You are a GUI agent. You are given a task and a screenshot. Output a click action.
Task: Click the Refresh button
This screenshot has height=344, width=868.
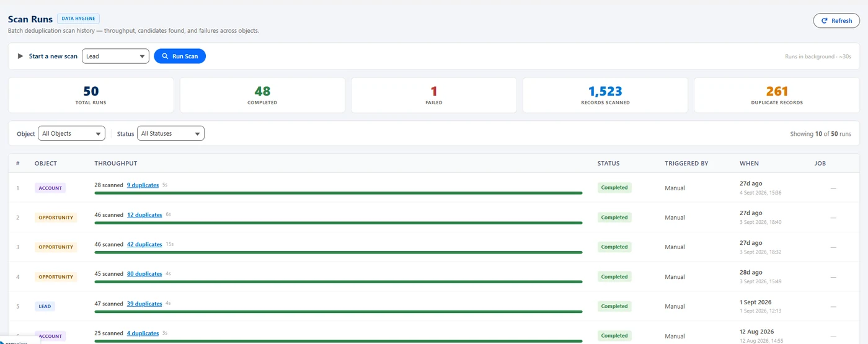[x=836, y=20]
